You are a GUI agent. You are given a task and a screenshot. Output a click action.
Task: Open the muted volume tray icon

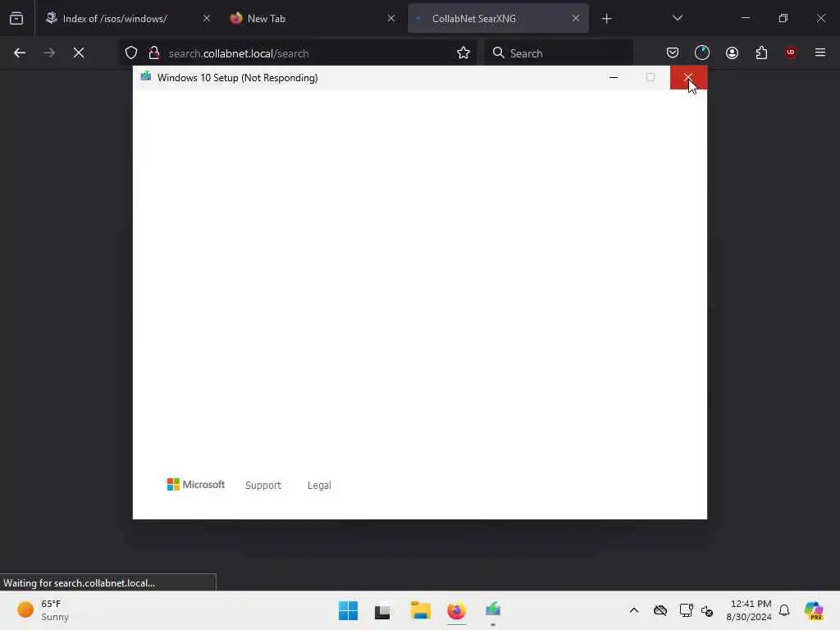click(x=707, y=610)
